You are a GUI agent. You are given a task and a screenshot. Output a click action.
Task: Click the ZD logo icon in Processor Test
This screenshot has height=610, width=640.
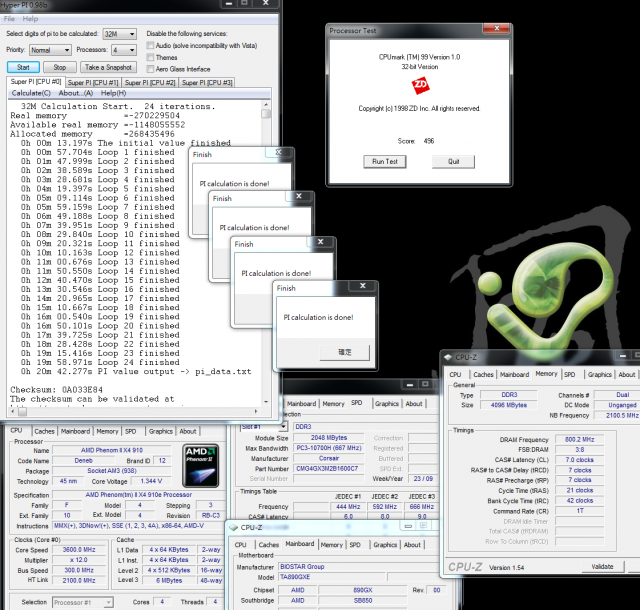(x=420, y=86)
